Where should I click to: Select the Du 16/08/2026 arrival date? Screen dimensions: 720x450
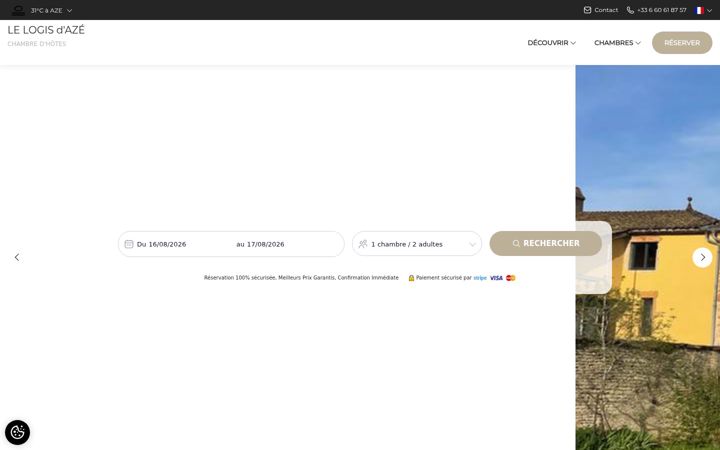coord(162,244)
